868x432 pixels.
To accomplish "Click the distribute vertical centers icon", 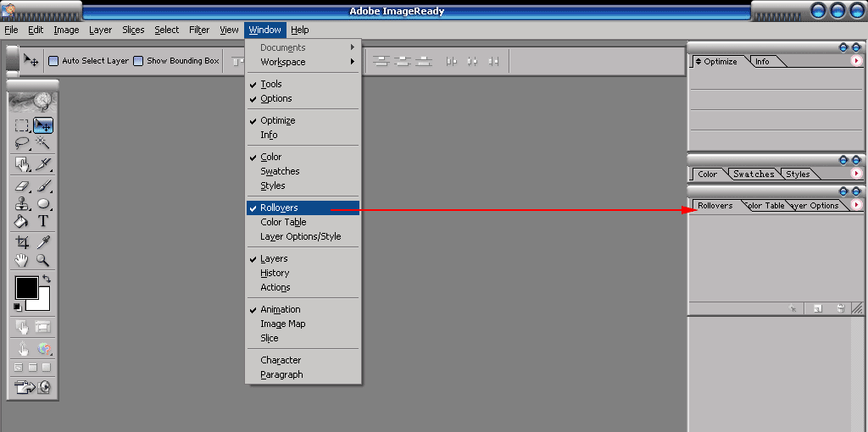I will point(403,61).
